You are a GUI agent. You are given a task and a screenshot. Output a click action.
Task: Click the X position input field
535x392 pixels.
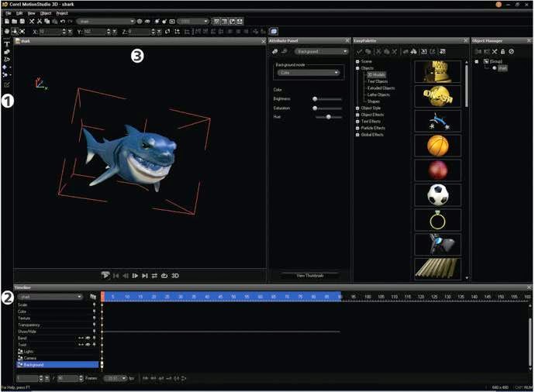pos(50,31)
